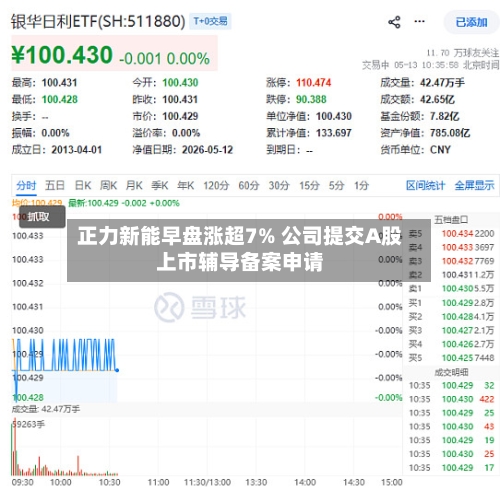Choose the 30分 interval tab

click(279, 185)
